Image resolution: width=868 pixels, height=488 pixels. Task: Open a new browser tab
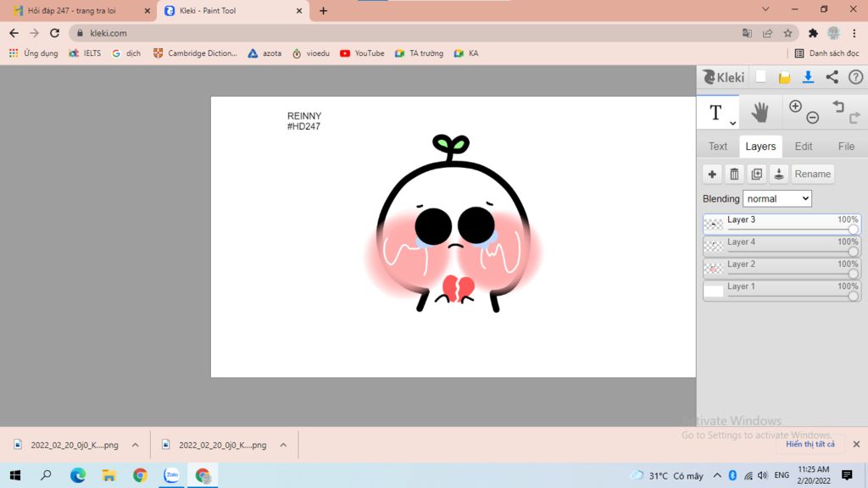(323, 10)
